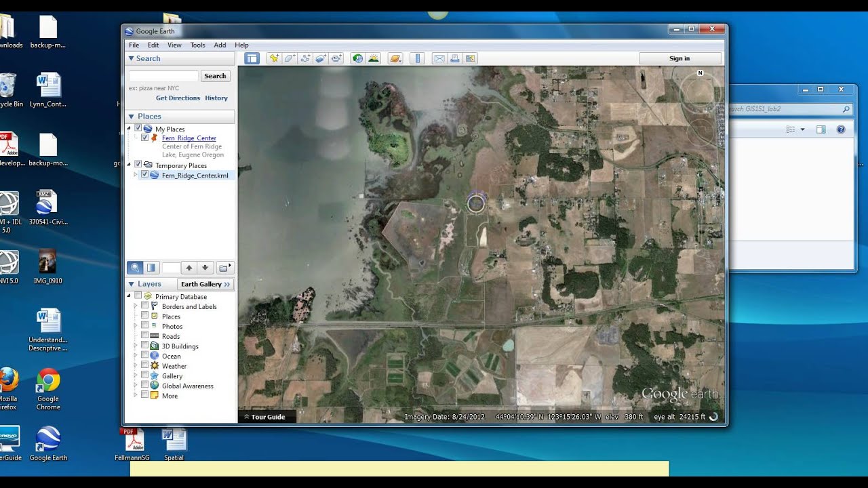Select the Add Image Overlay tool
Image resolution: width=868 pixels, height=488 pixels.
321,58
